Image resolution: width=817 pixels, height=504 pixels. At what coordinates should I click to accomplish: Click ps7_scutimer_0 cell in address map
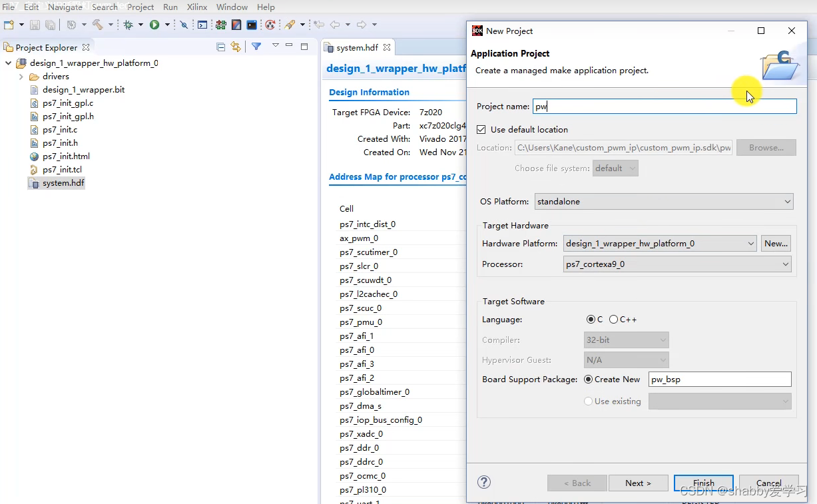tap(368, 252)
